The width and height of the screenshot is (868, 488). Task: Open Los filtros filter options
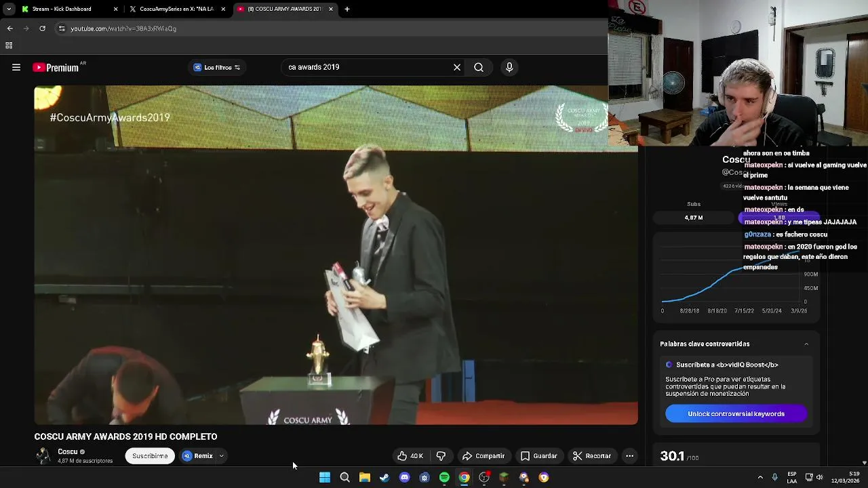pos(217,68)
